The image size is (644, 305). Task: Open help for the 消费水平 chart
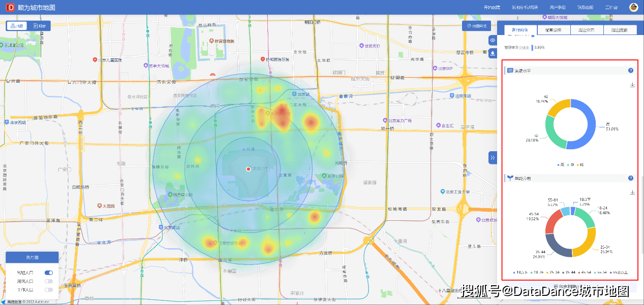[631, 71]
